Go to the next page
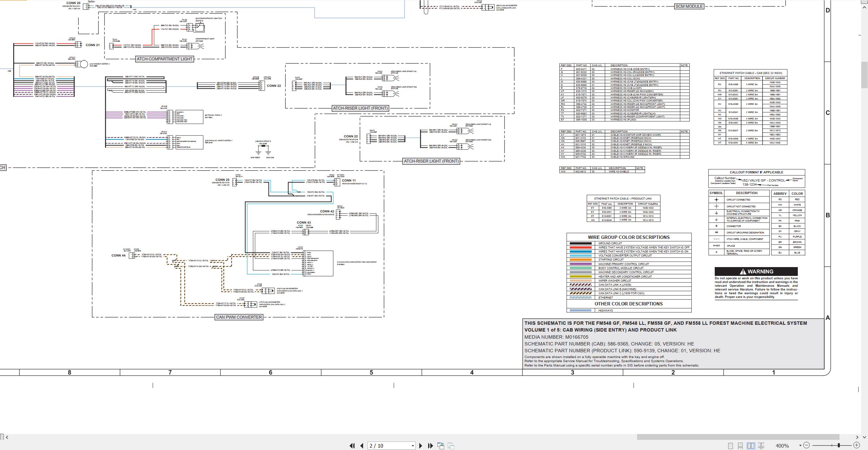This screenshot has height=450, width=868. [421, 446]
